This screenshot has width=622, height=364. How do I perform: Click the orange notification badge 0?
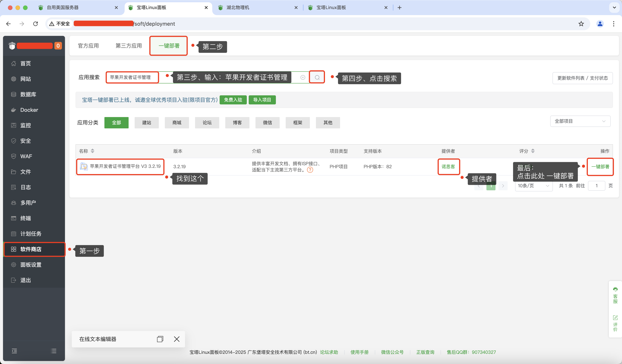58,46
